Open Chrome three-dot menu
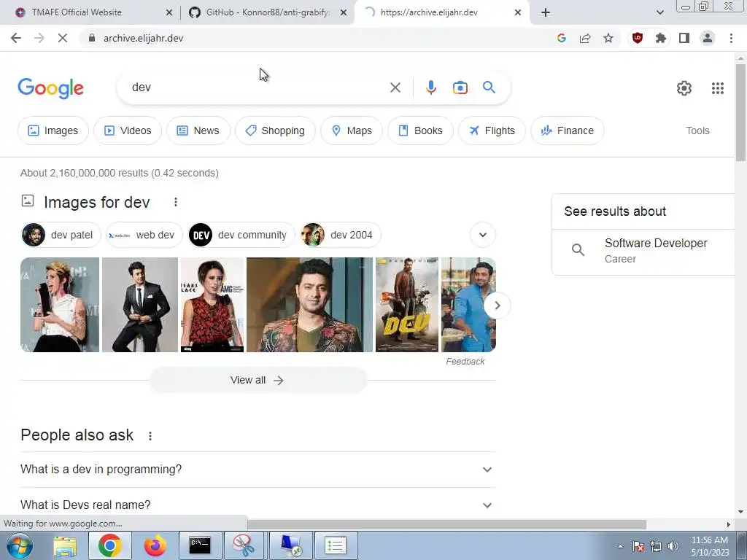The height and width of the screenshot is (560, 747). (731, 38)
